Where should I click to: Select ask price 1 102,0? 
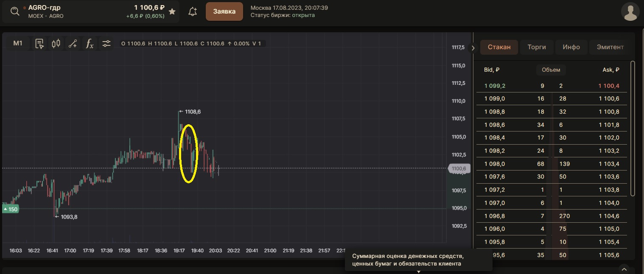pyautogui.click(x=609, y=138)
